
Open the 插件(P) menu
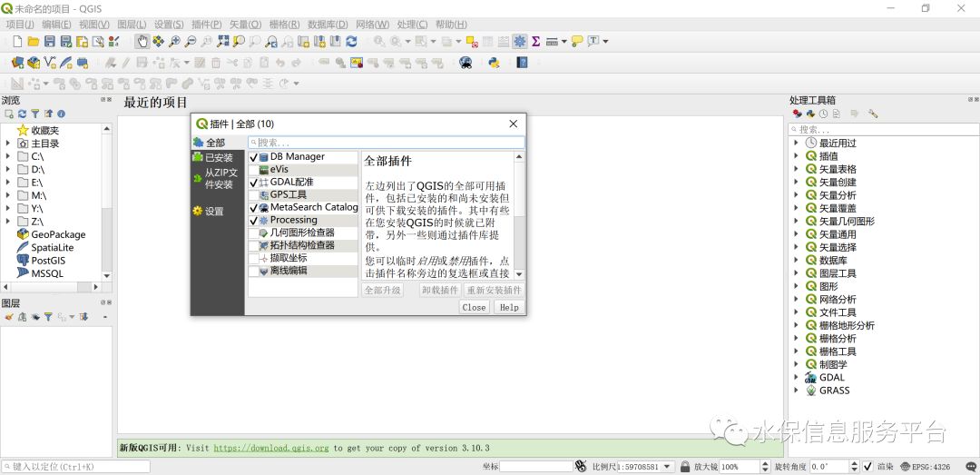click(x=206, y=25)
